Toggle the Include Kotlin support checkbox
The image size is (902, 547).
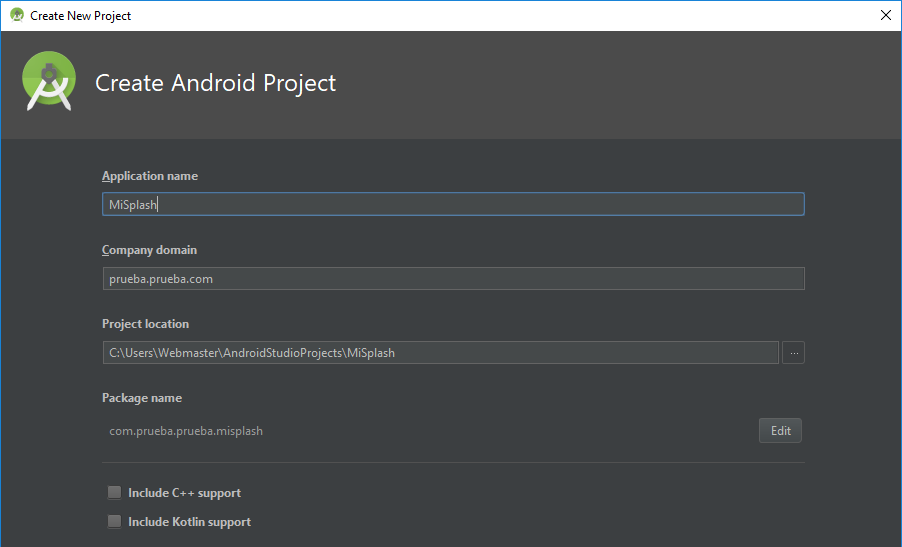tap(114, 521)
